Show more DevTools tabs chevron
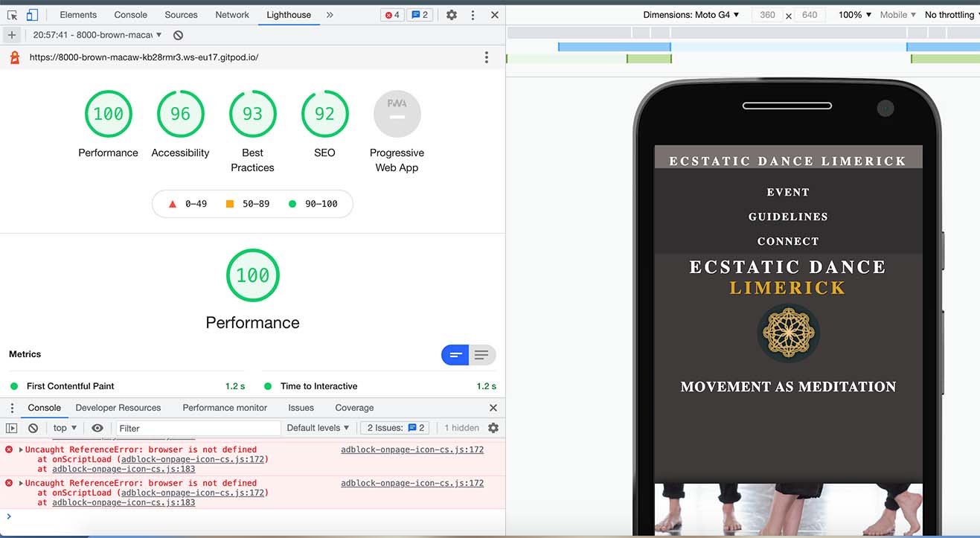980x538 pixels. [x=330, y=15]
